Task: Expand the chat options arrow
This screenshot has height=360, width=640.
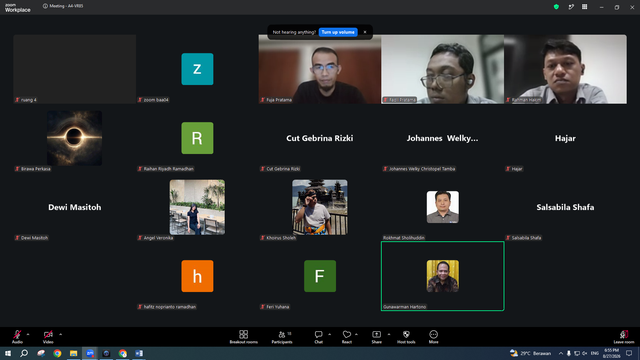Action: click(329, 334)
